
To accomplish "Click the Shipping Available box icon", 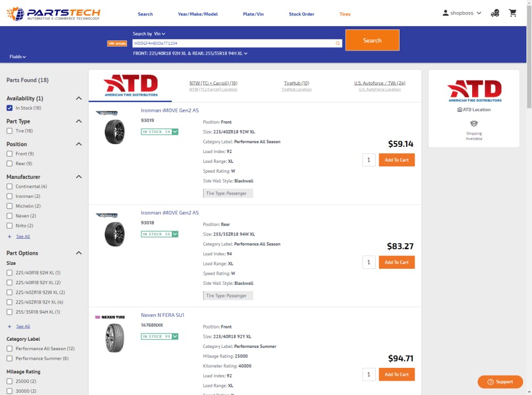I will point(474,124).
